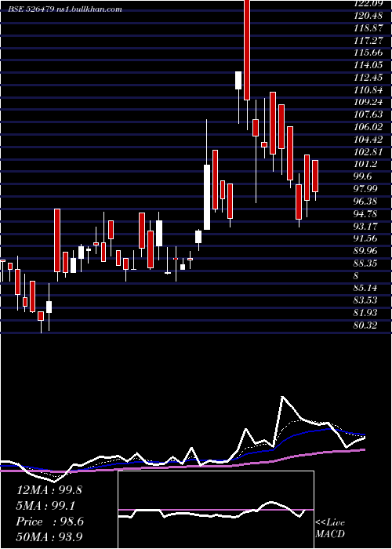
Task: Click the 109.24 price axis label
Action: 367,102
